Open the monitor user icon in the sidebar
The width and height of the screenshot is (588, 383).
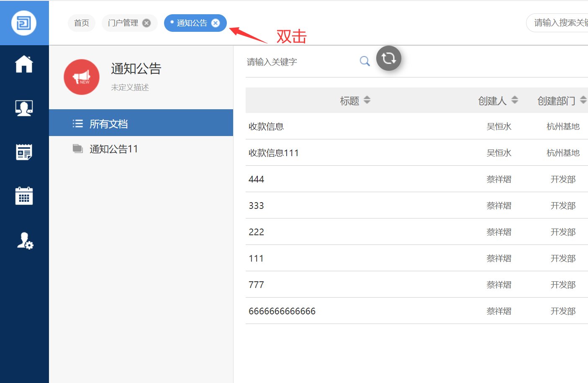(x=24, y=108)
